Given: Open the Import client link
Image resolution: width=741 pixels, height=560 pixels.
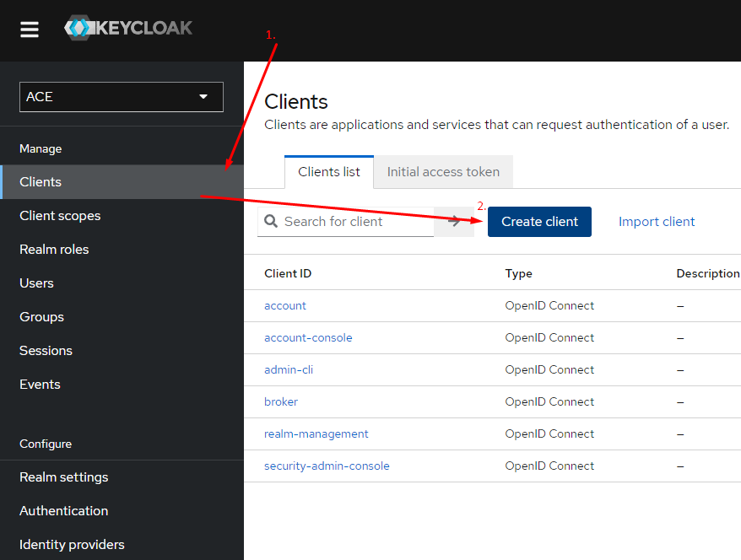Looking at the screenshot, I should coord(657,221).
